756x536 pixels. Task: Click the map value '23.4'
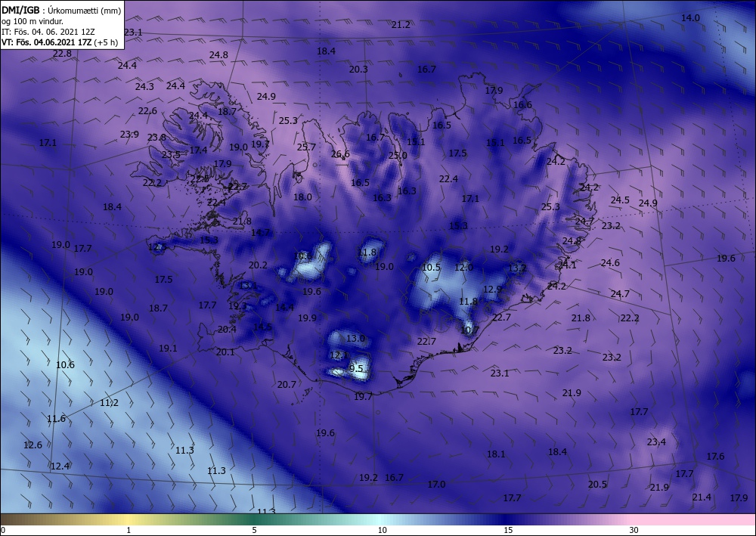coord(656,442)
